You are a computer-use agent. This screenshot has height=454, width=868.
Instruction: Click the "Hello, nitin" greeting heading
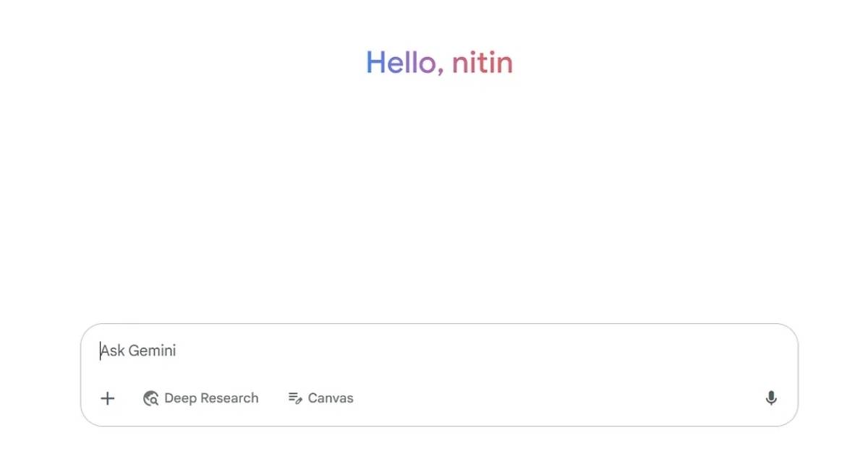pos(439,63)
